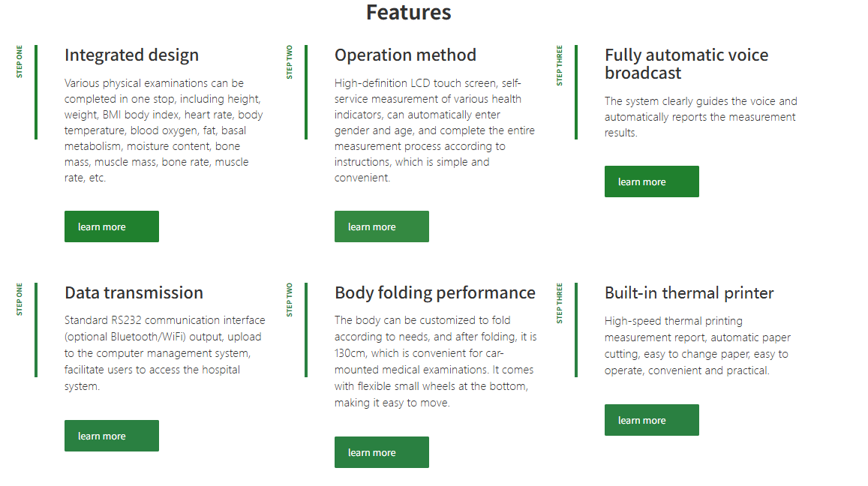Click STEP ONE label beside Data transmission
The height and width of the screenshot is (486, 868).
tap(20, 299)
